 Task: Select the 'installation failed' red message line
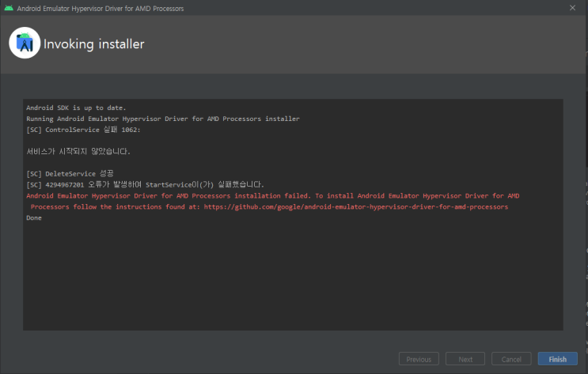tap(272, 196)
